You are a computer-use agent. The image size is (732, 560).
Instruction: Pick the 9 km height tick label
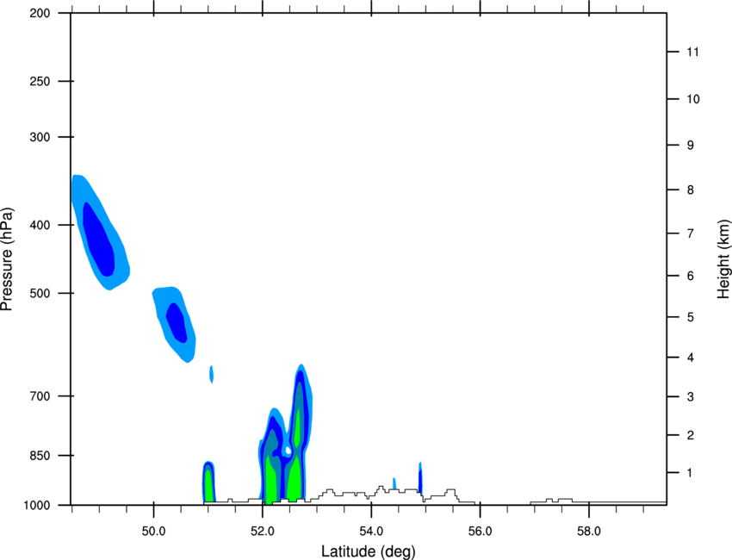690,146
